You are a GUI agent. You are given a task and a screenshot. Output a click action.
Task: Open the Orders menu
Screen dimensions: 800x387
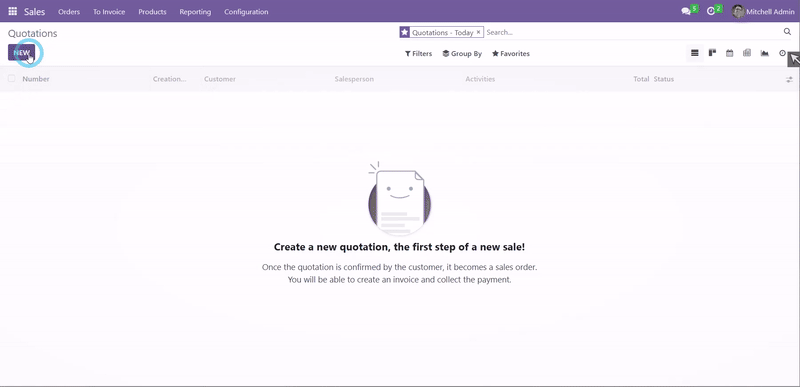click(x=69, y=12)
